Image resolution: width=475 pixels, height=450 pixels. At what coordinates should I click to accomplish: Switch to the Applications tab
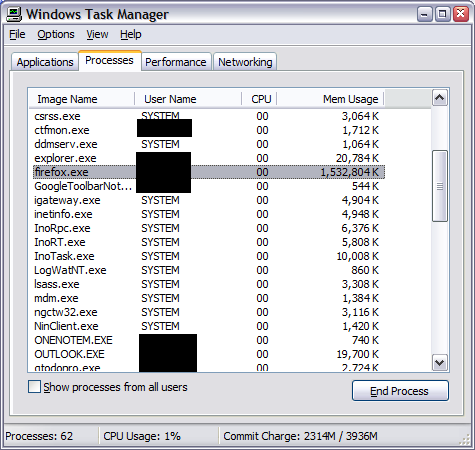[45, 62]
